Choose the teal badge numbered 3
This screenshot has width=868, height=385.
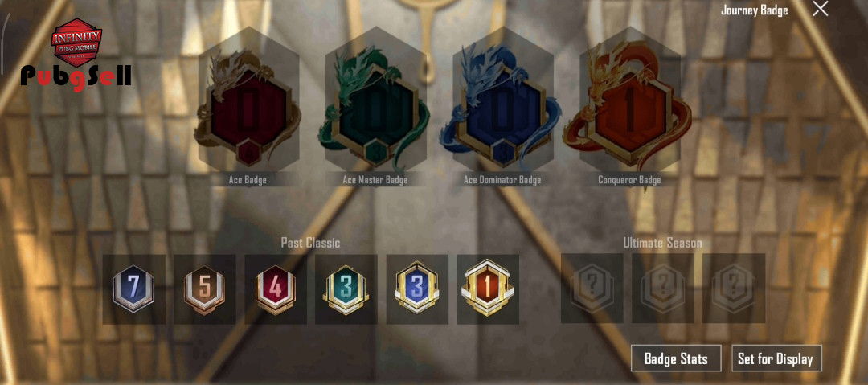(346, 289)
